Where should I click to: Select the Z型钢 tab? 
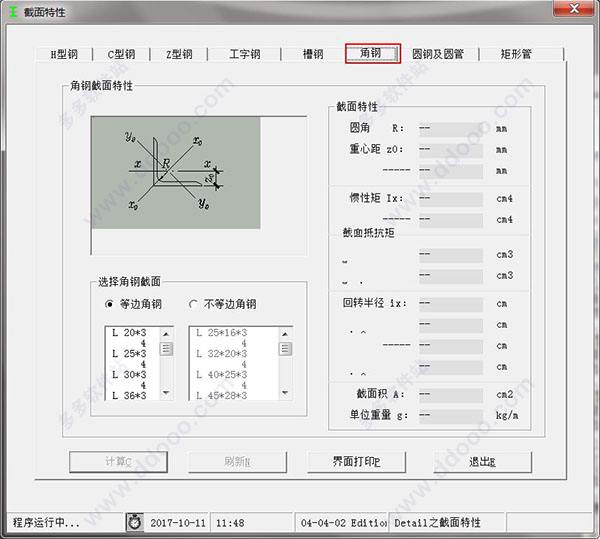point(179,54)
